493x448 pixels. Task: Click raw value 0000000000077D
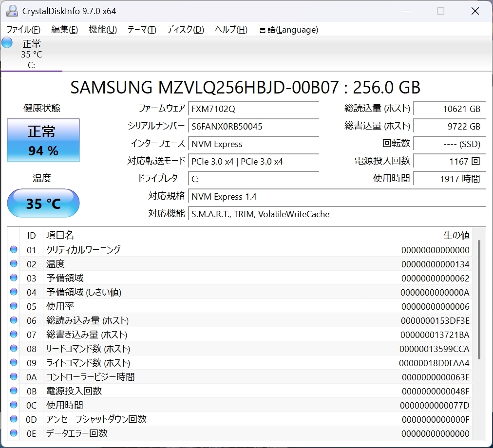(x=435, y=405)
